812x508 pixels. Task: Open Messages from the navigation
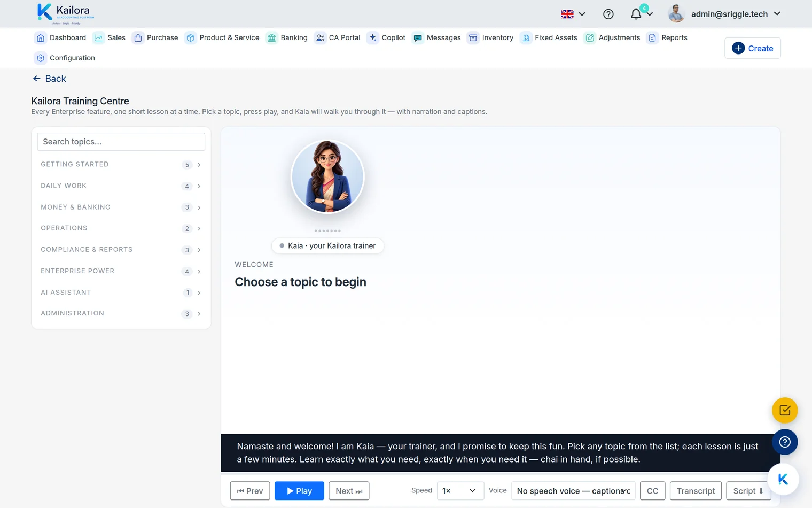click(x=437, y=37)
